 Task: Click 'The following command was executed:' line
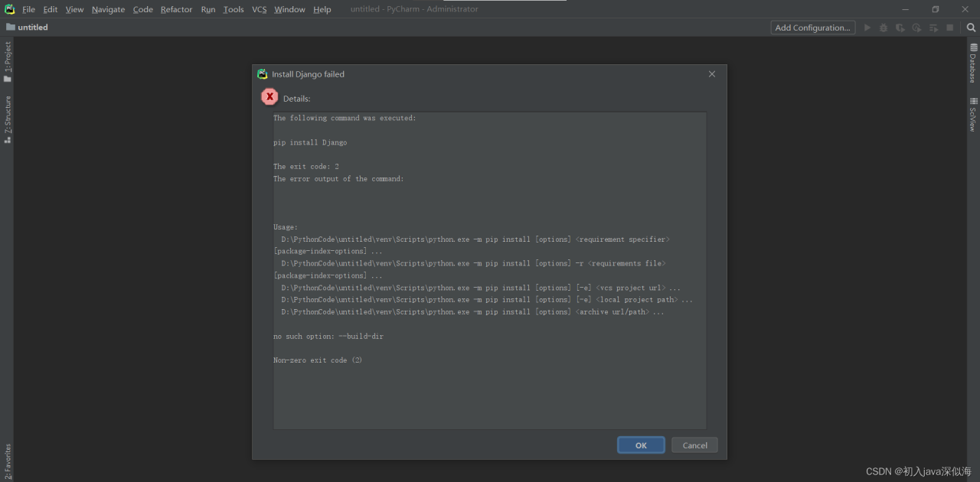pyautogui.click(x=345, y=119)
